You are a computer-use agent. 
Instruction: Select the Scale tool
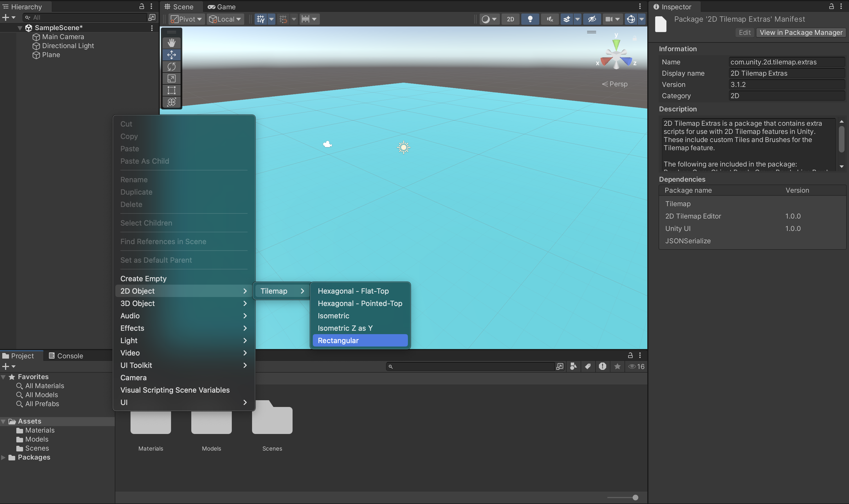172,78
